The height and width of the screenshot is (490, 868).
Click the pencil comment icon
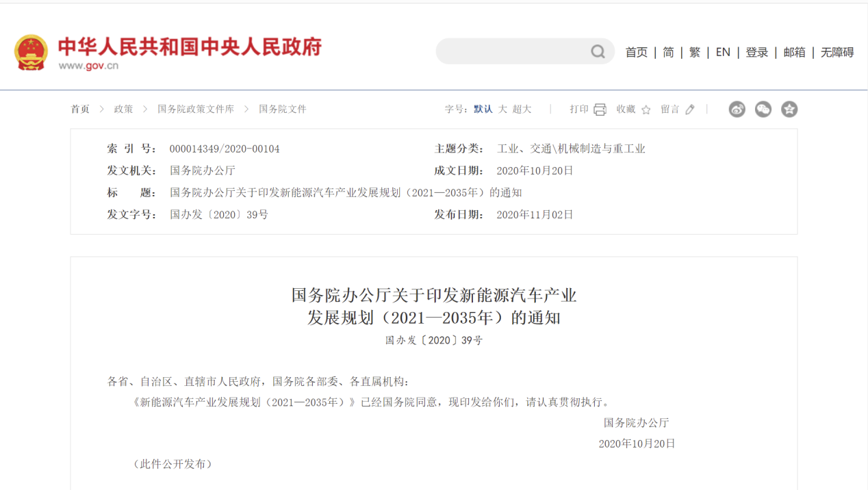click(x=690, y=109)
